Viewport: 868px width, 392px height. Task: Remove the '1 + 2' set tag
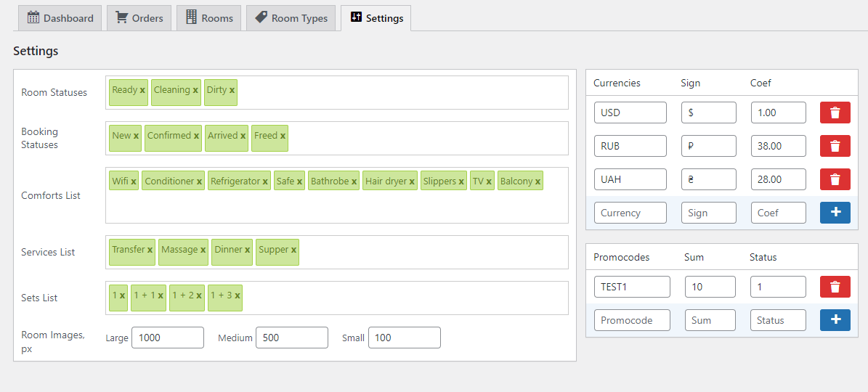199,295
